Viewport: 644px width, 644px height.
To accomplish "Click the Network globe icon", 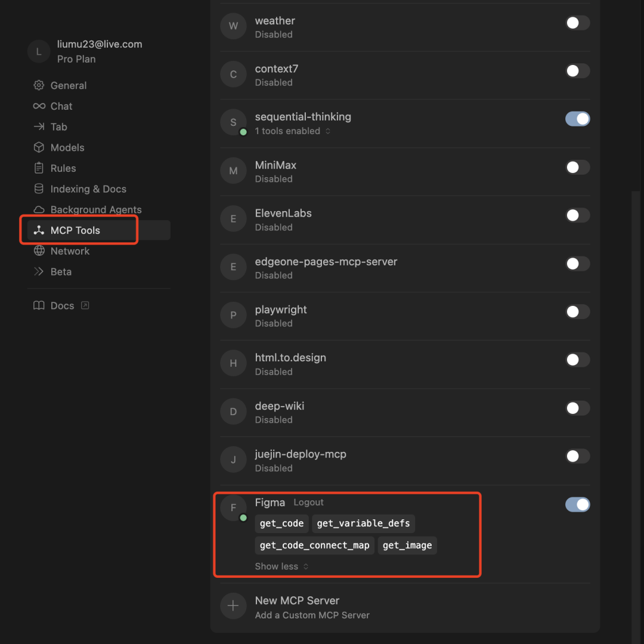I will (x=39, y=251).
